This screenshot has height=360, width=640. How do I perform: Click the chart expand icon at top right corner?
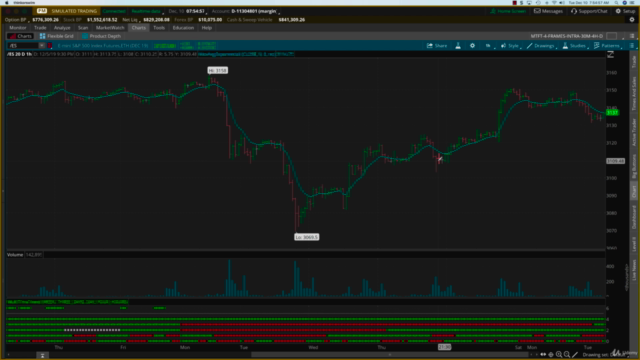point(611,55)
